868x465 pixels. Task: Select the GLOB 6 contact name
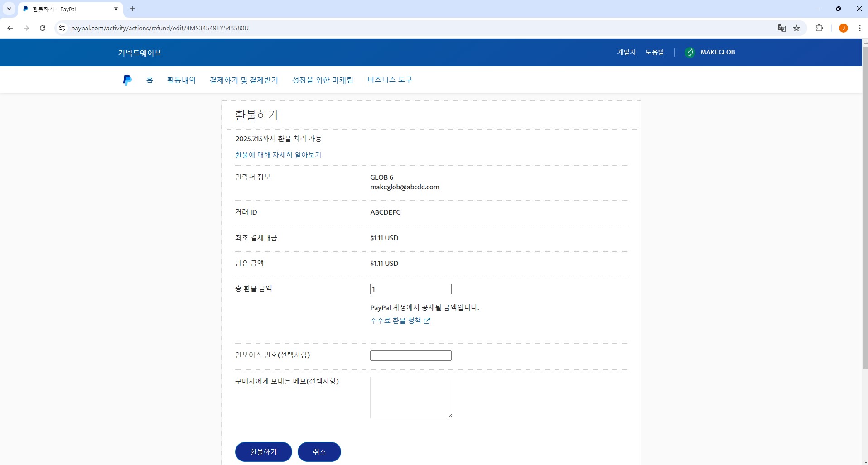tap(382, 177)
